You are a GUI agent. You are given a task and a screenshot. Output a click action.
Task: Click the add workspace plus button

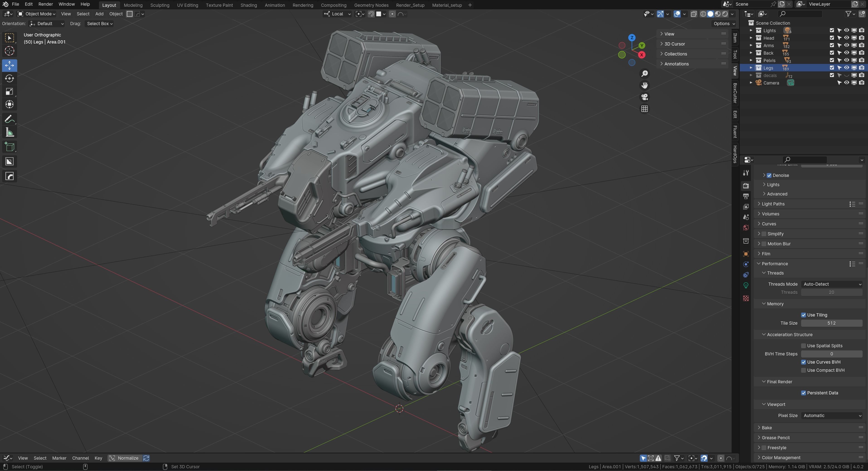pyautogui.click(x=470, y=5)
